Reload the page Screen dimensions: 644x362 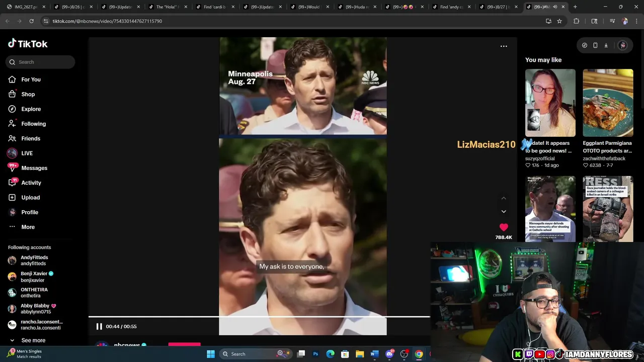click(x=31, y=21)
